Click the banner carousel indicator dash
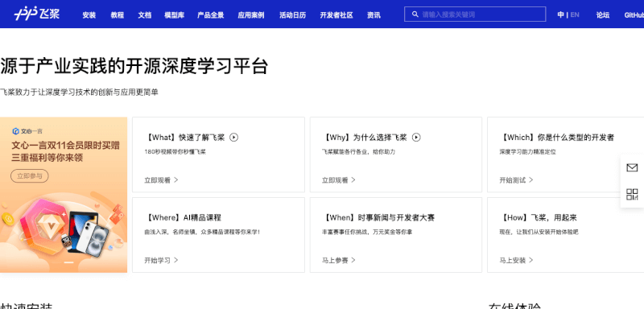This screenshot has width=644, height=309. click(x=69, y=262)
